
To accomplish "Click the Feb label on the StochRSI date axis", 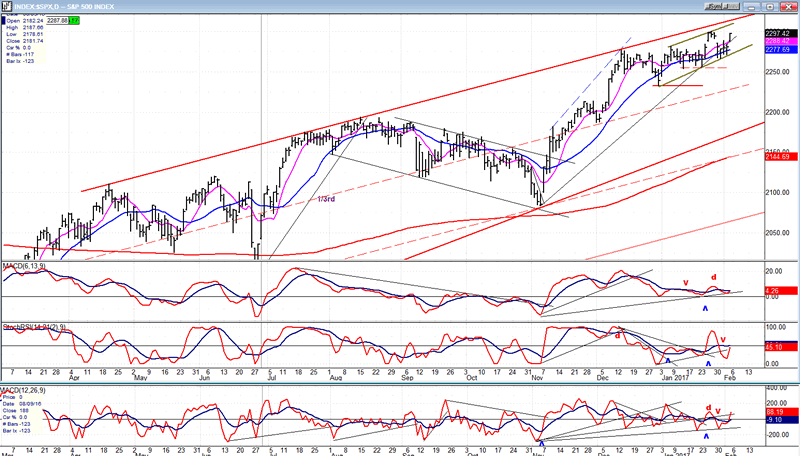I will pyautogui.click(x=730, y=378).
